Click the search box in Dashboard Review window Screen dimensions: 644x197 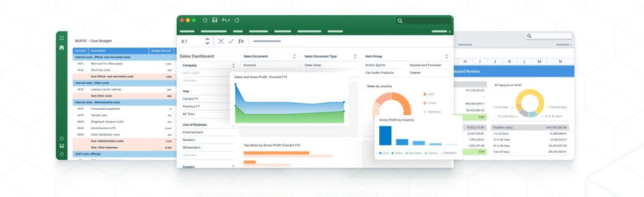point(549,36)
